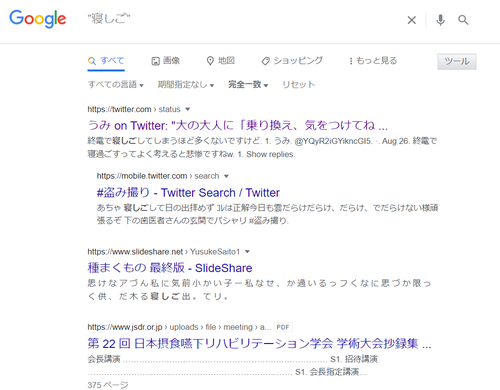This screenshot has height=390, width=500.
Task: Expand options arrow next to mobile.twitter.com › search
Action: point(226,176)
